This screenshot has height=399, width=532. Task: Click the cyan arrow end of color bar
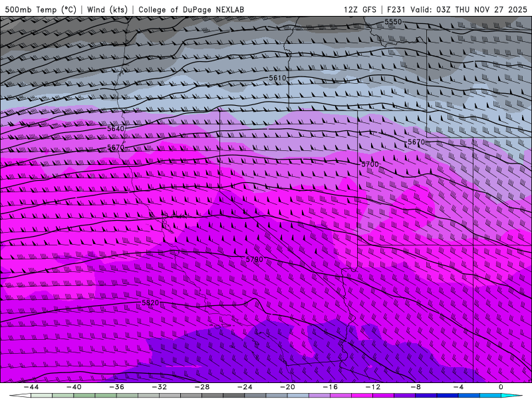point(512,396)
